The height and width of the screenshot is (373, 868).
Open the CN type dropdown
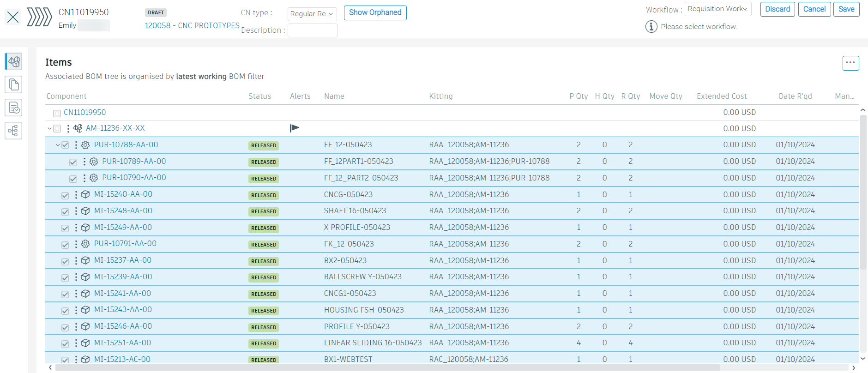312,14
